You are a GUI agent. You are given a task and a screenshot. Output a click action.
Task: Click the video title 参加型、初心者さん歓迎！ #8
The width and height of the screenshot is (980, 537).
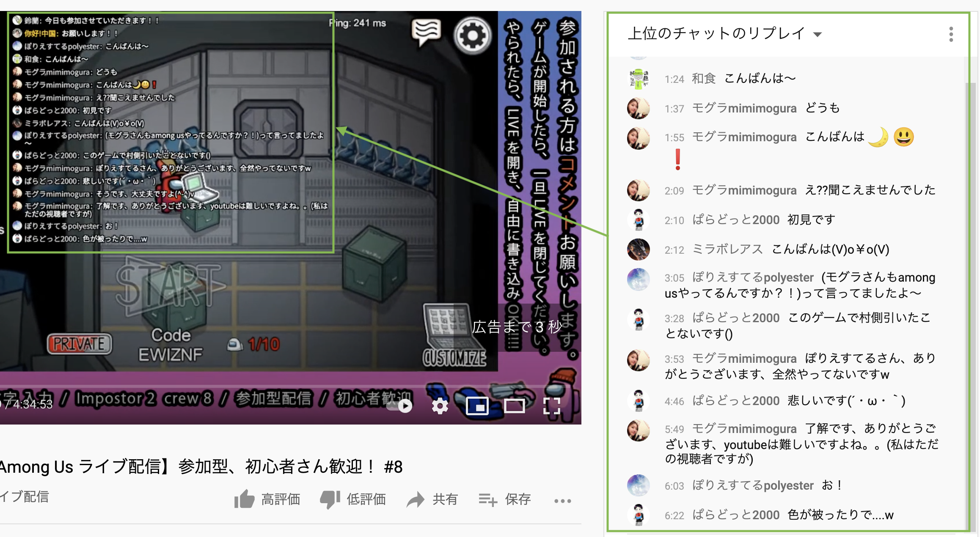tap(290, 467)
